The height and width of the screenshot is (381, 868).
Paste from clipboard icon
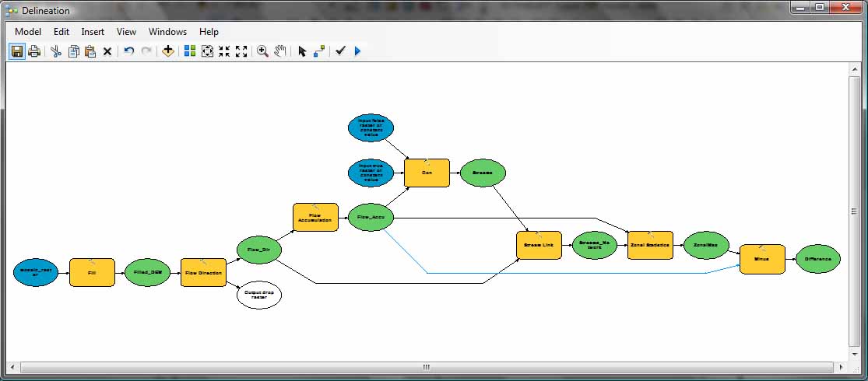(90, 51)
